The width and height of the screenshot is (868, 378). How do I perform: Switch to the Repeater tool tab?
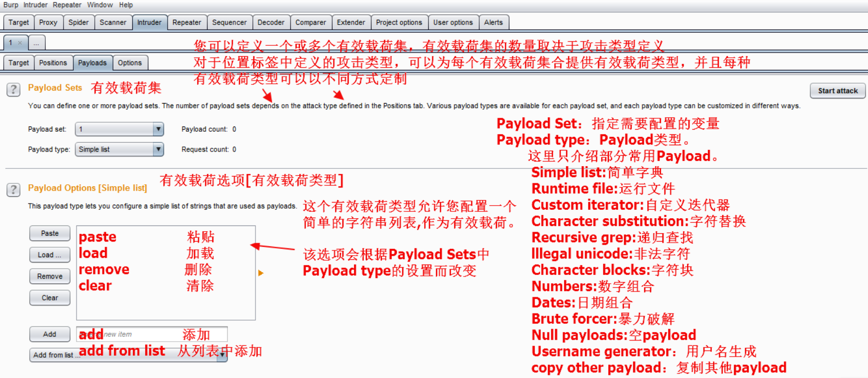coord(187,22)
